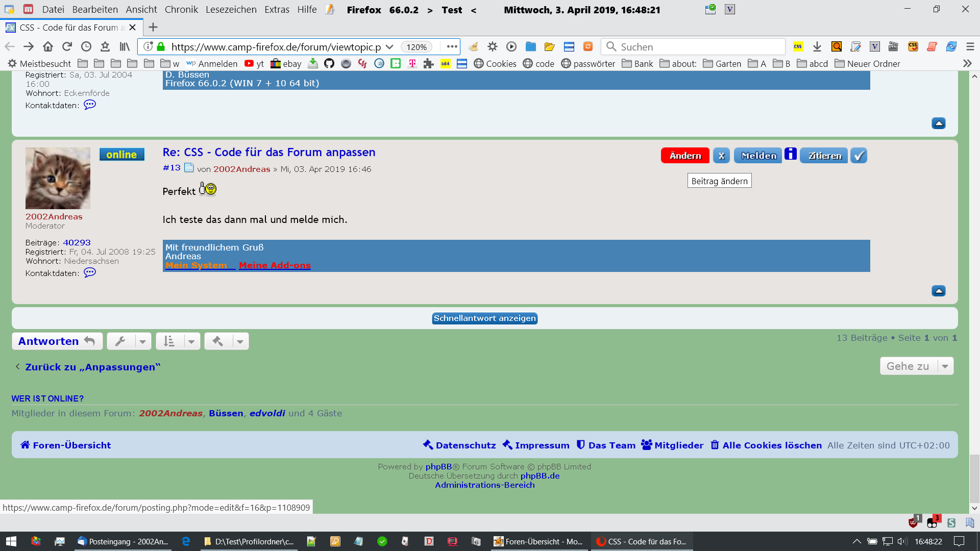The image size is (980, 551).
Task: Open the Lesezeichen menu
Action: 231,10
